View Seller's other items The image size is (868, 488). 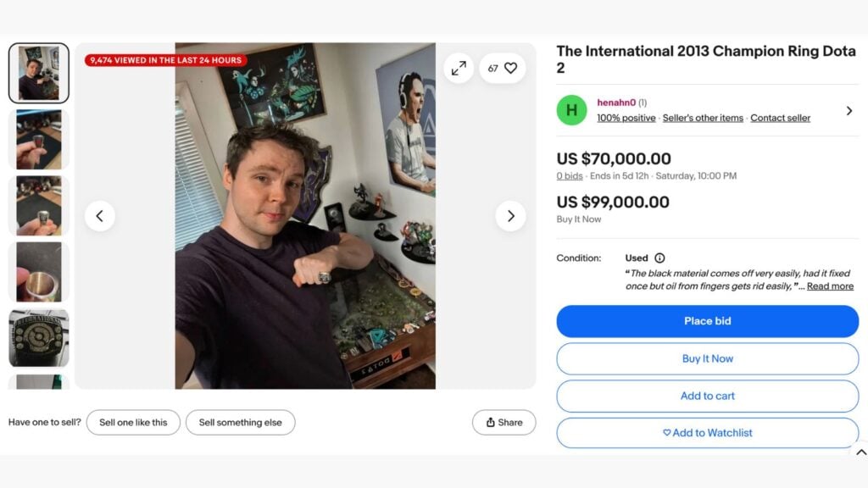(704, 118)
